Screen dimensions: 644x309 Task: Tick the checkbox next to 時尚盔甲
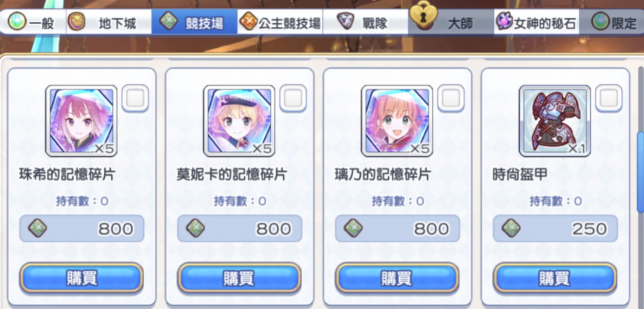[x=609, y=98]
